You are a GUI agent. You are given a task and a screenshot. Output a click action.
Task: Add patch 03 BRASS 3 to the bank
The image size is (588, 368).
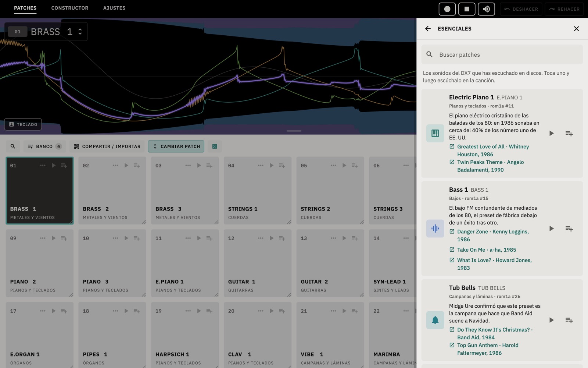coord(209,166)
